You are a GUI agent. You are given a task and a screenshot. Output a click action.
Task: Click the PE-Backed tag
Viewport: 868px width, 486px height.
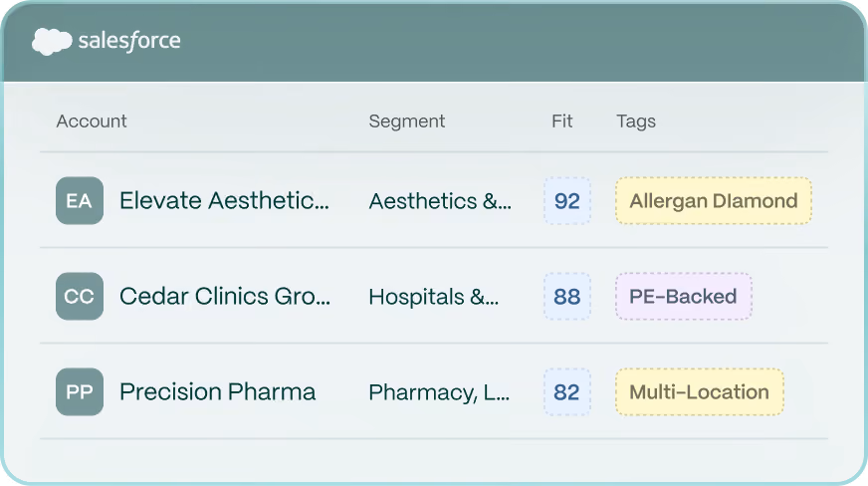point(684,296)
